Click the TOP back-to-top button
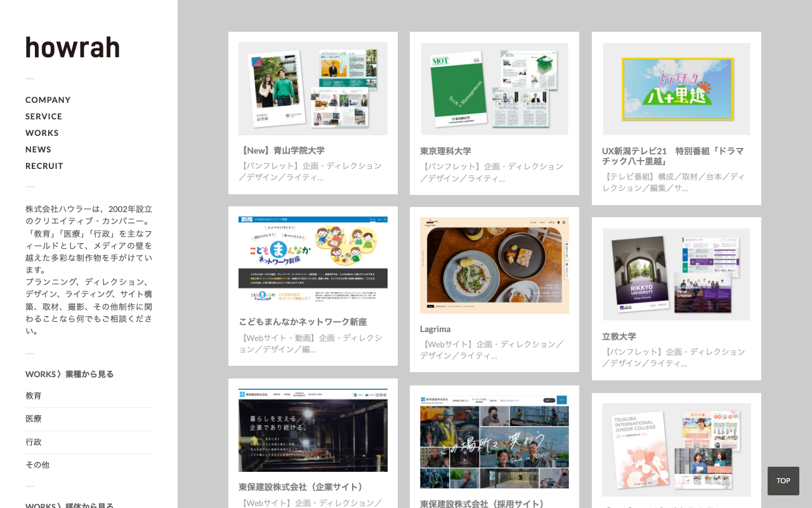The image size is (812, 508). click(783, 481)
